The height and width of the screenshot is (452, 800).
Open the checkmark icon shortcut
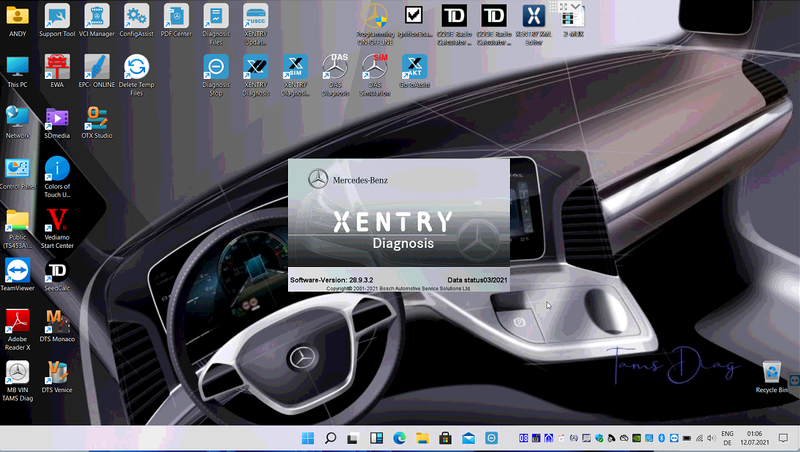coord(414,20)
